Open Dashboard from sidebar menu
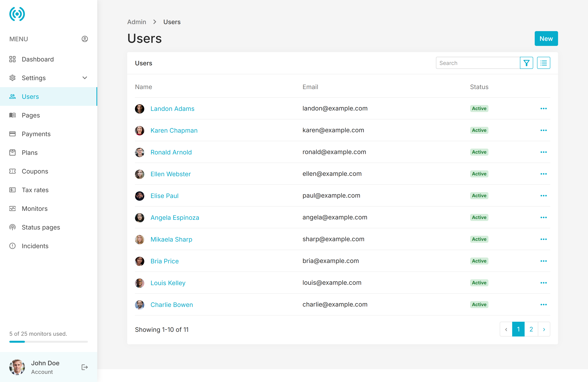Screen dimensions: 588x382 38,59
